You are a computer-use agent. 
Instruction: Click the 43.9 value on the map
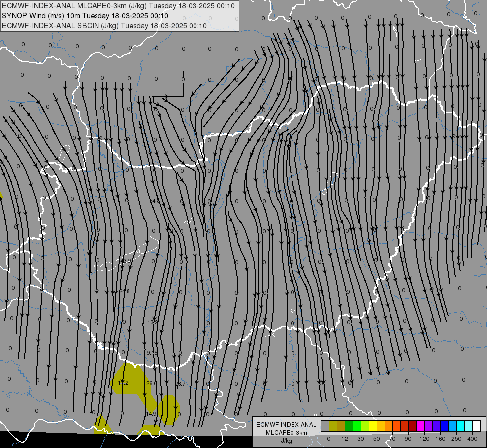tap(126, 261)
